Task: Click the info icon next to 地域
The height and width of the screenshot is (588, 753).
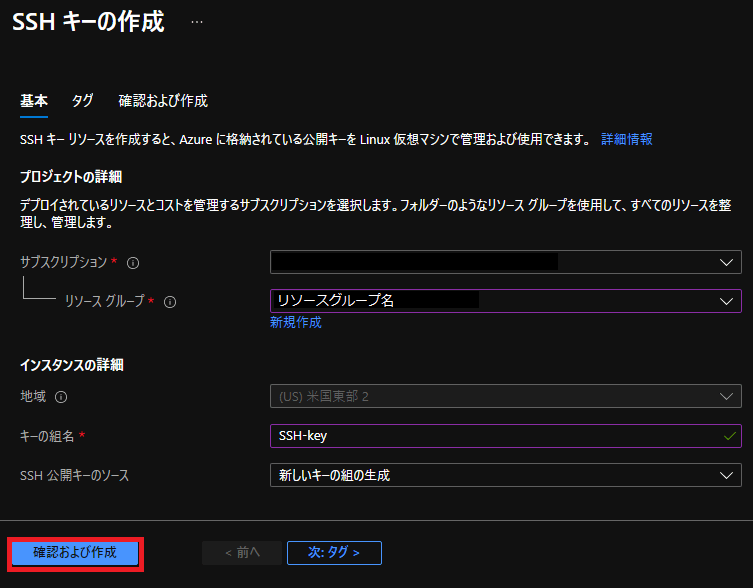Action: [x=61, y=397]
